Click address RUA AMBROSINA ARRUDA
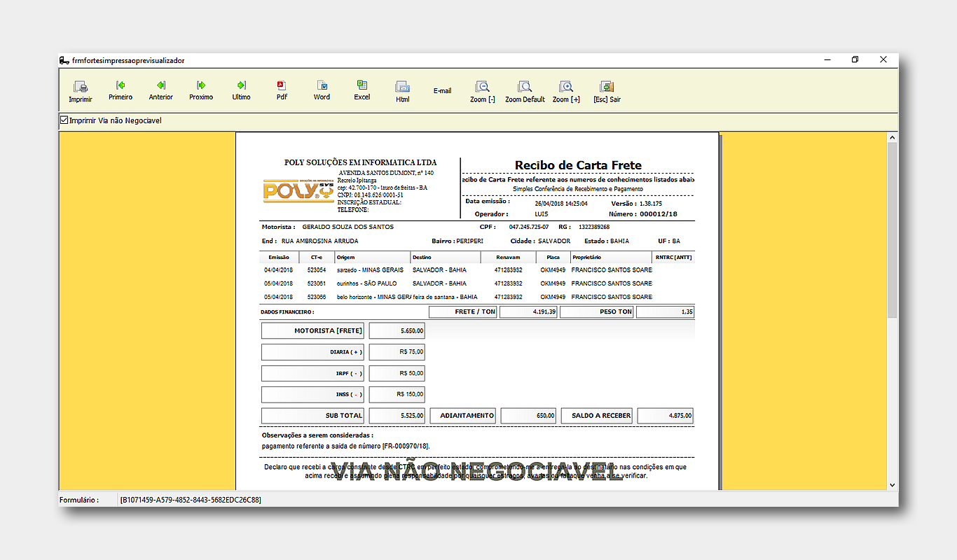Image resolution: width=957 pixels, height=560 pixels. [x=319, y=241]
